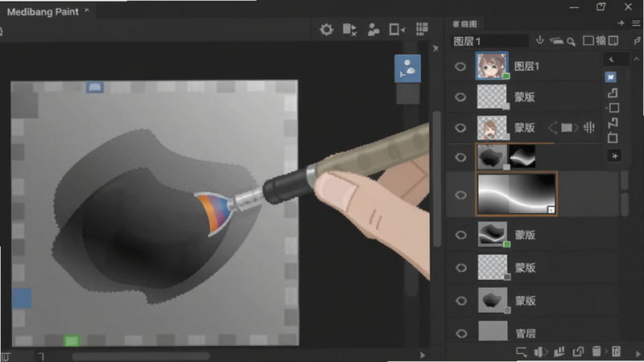Image resolution: width=644 pixels, height=362 pixels.
Task: Edit the layer name field showing 图层1
Action: tap(489, 41)
